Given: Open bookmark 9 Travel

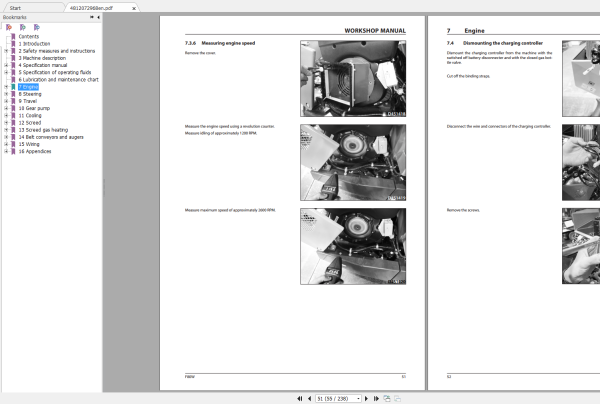Looking at the screenshot, I should point(28,101).
